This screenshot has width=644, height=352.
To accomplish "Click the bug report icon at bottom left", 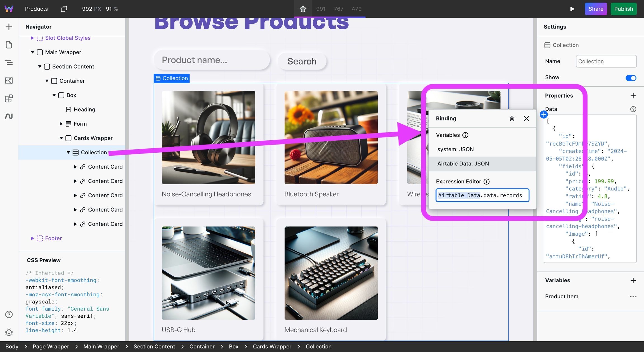I will pos(9,332).
